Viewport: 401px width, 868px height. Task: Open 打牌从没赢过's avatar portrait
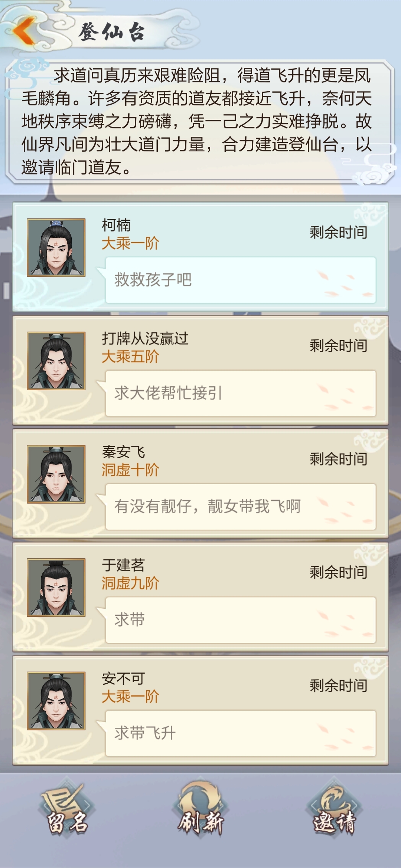click(x=56, y=361)
